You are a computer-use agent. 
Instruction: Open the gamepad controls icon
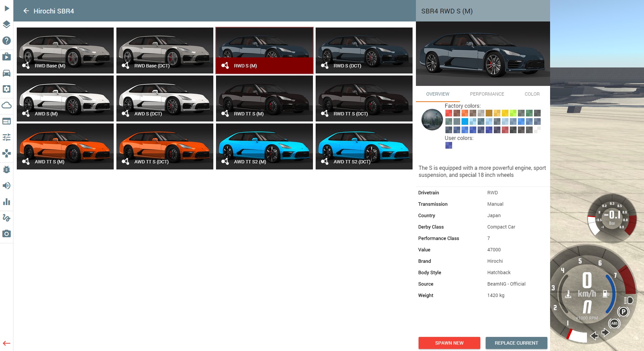(7, 153)
